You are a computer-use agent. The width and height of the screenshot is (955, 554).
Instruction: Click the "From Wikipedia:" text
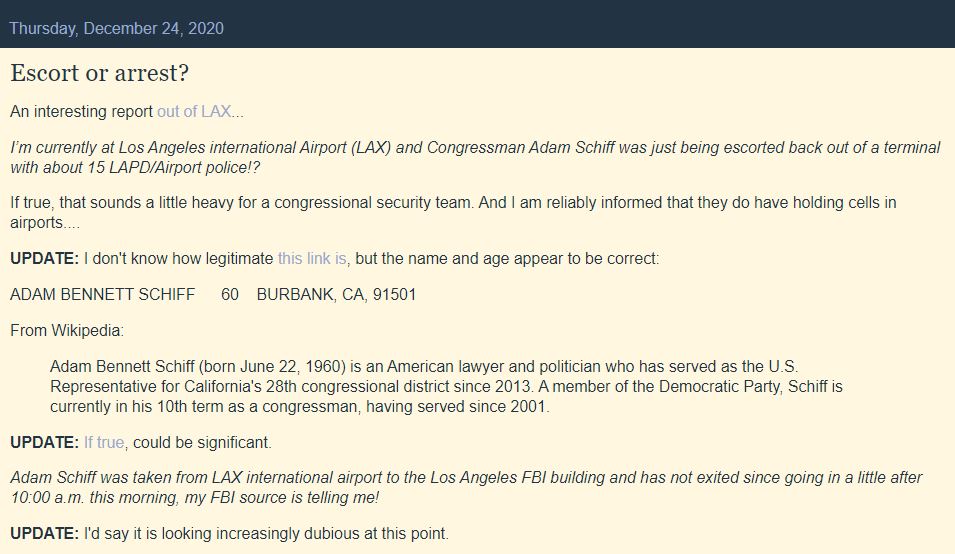[67, 330]
